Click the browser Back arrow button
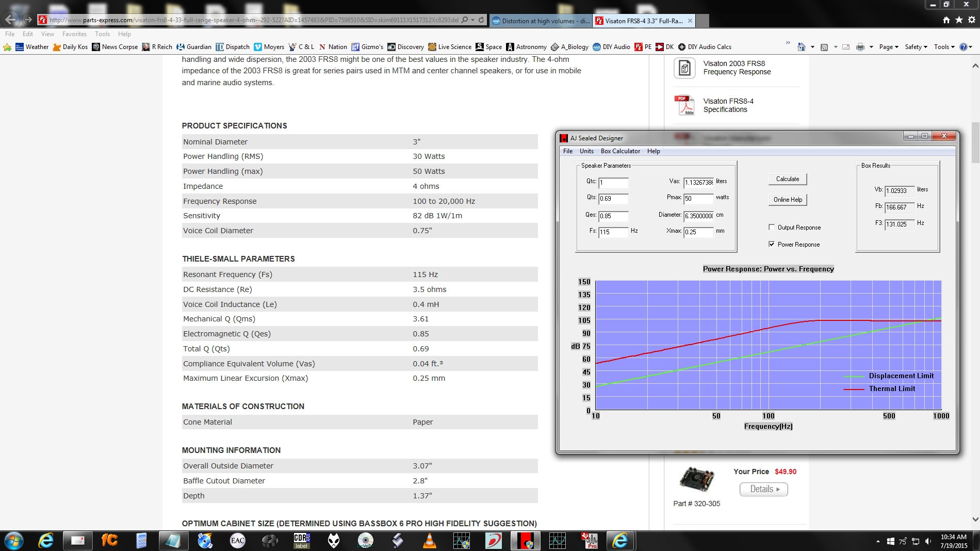980x551 pixels. click(10, 20)
